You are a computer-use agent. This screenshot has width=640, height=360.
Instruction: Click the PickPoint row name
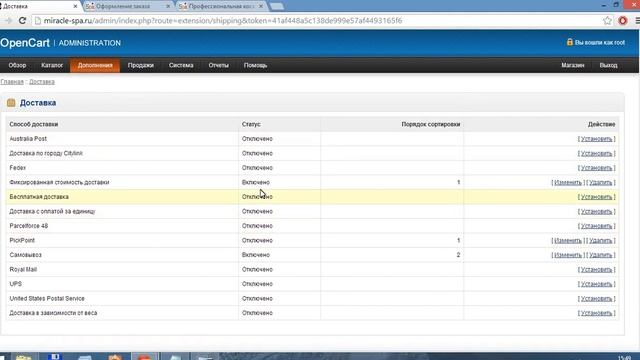pos(22,240)
